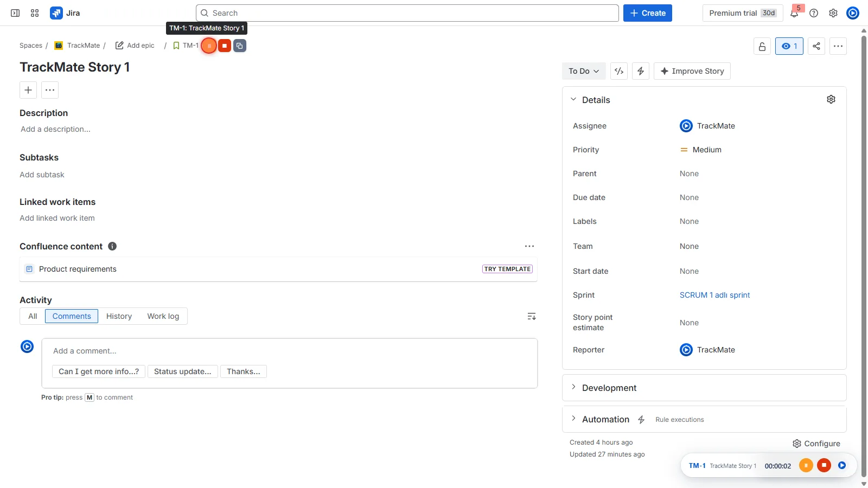Image resolution: width=868 pixels, height=488 pixels.
Task: Insert 'Can I get more info...?' suggestion
Action: coord(99,371)
